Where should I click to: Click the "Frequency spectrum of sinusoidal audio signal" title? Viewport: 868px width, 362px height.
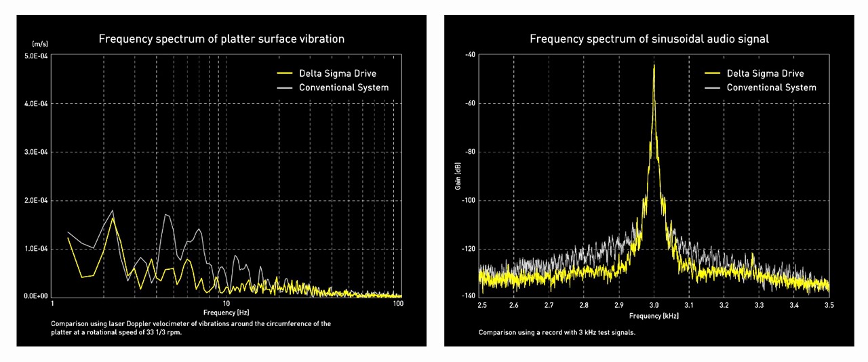(x=649, y=39)
